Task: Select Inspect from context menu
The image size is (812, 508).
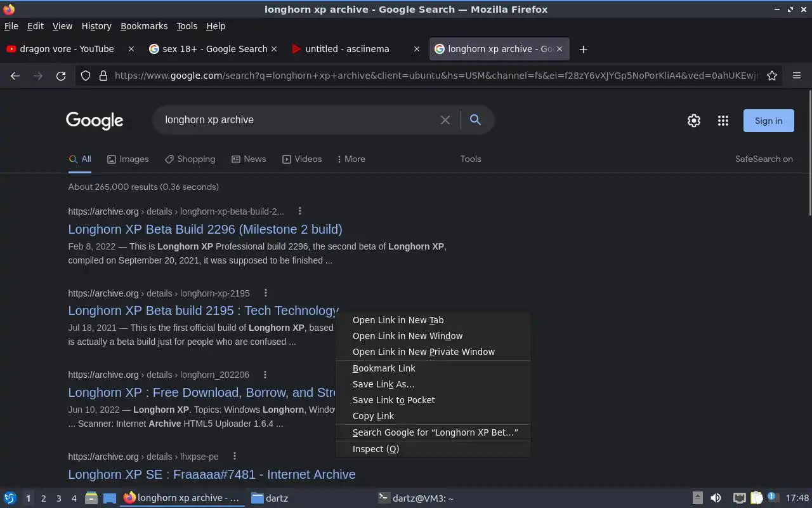Action: coord(433,449)
